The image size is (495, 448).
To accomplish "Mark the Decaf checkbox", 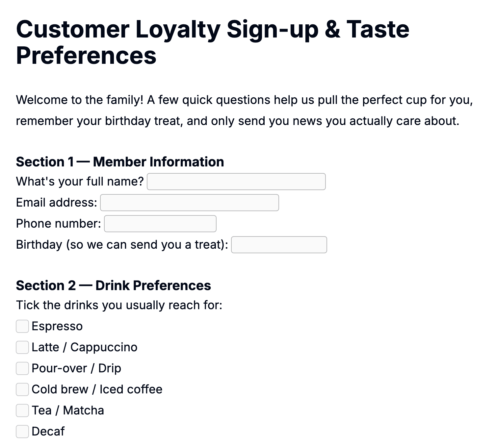I will pyautogui.click(x=22, y=432).
